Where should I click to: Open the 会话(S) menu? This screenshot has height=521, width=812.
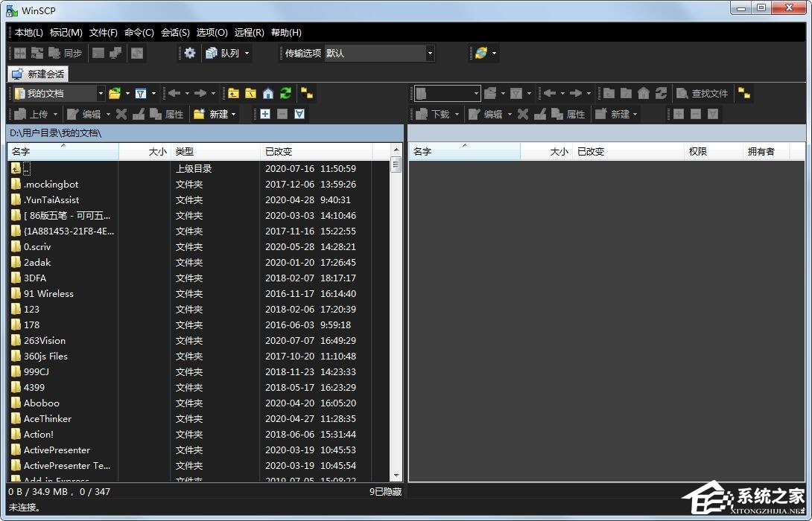coord(175,32)
